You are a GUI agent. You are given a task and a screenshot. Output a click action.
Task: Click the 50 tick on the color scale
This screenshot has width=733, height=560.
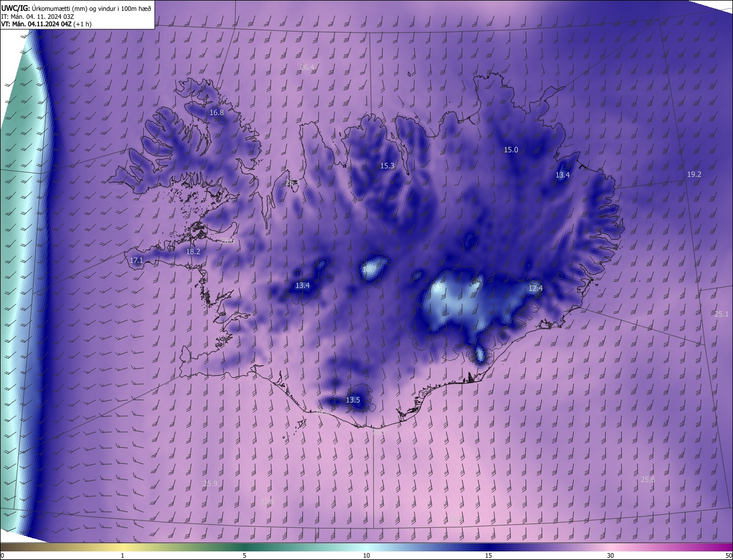pos(728,556)
